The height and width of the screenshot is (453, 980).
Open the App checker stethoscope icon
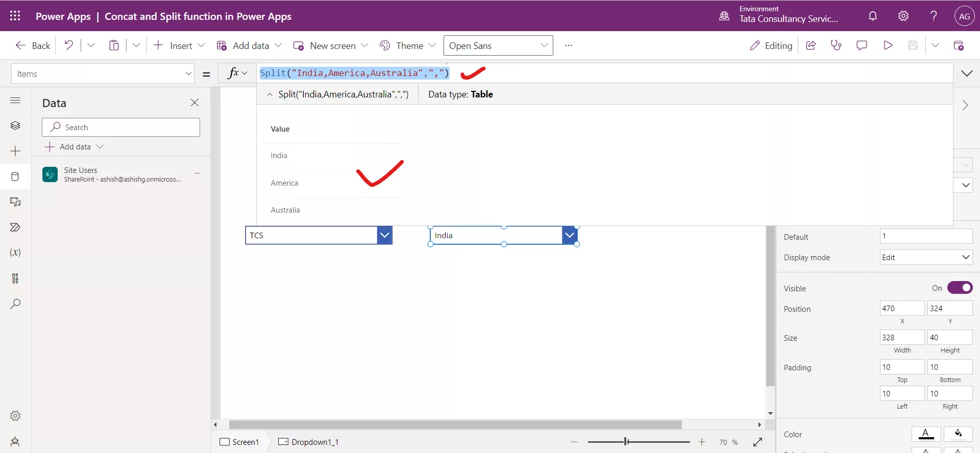(836, 45)
